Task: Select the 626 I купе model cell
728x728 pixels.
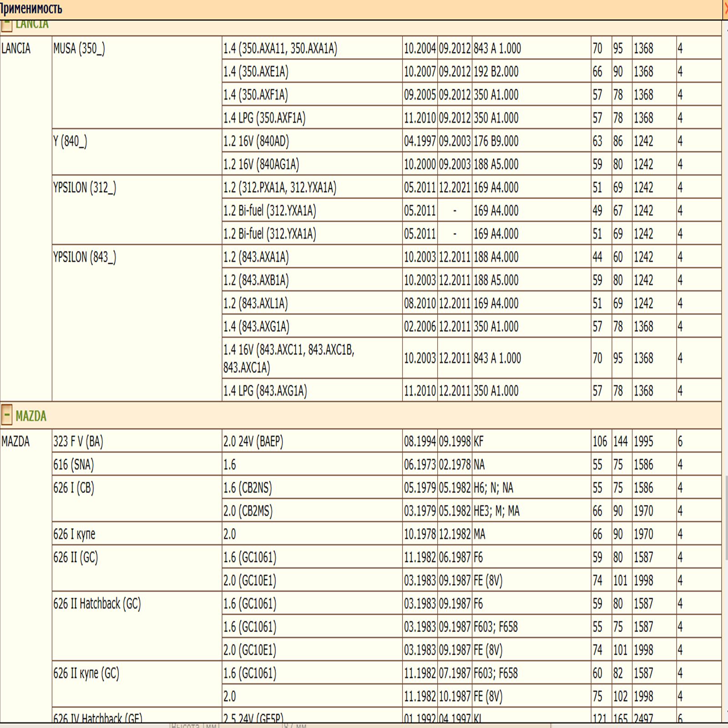Action: click(74, 534)
